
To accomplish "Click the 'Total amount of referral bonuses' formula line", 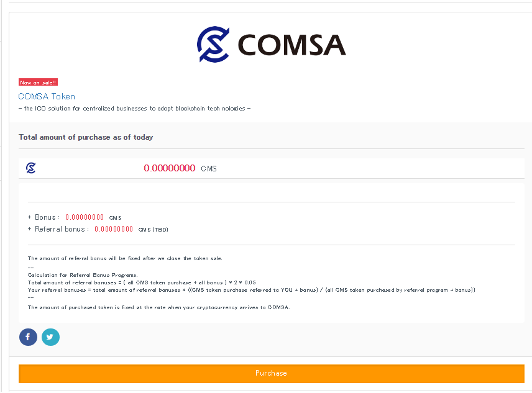I will [142, 282].
